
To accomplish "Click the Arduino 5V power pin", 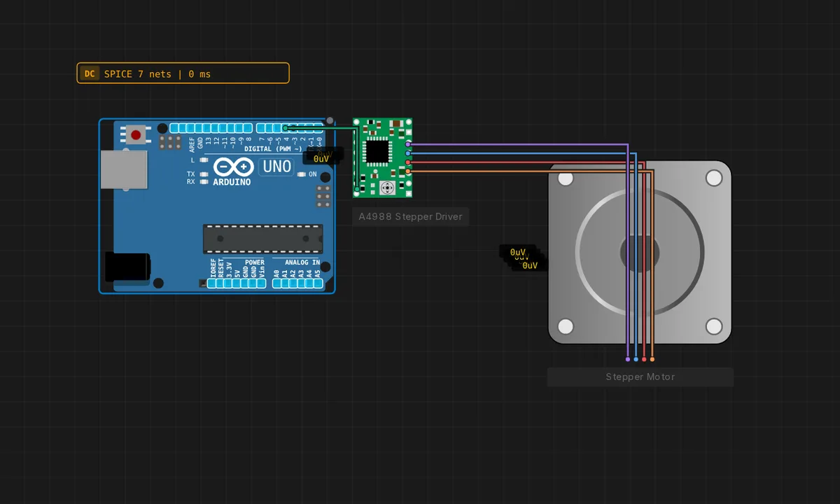I will coord(237,283).
